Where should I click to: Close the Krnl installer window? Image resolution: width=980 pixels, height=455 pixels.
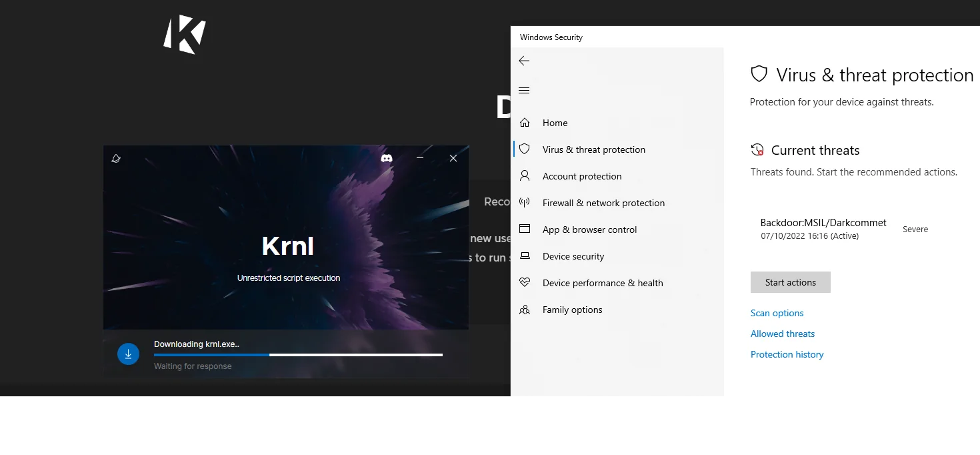click(x=453, y=158)
